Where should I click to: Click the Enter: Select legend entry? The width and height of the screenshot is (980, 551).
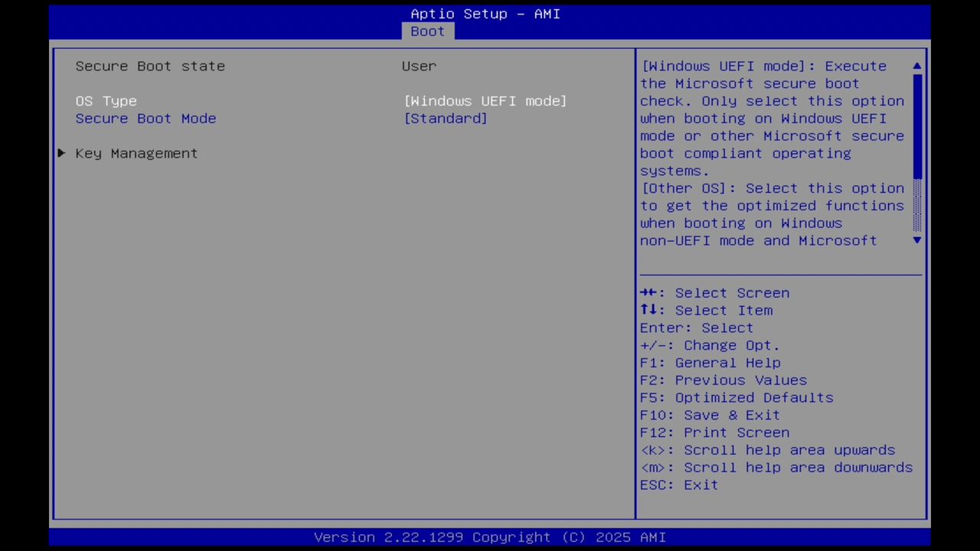tap(696, 328)
